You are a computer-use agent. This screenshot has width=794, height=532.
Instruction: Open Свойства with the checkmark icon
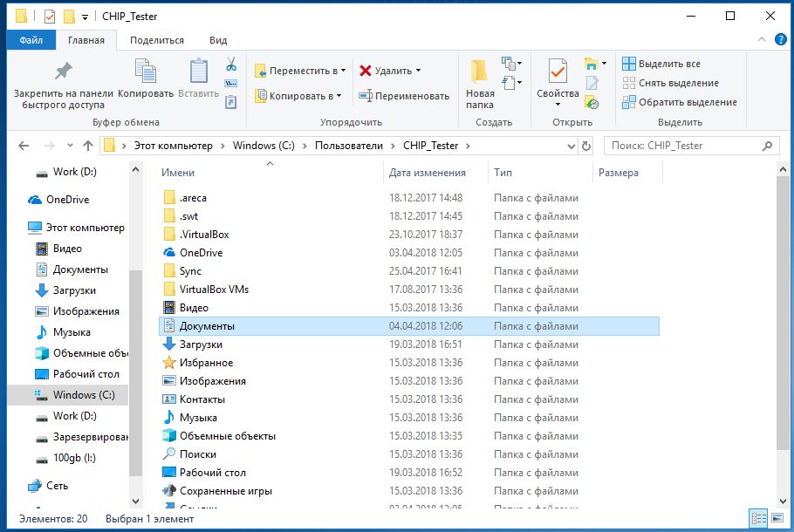pos(558,72)
